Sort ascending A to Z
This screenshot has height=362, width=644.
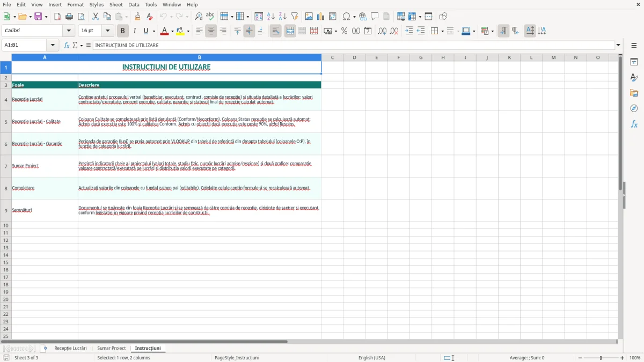[x=271, y=17]
